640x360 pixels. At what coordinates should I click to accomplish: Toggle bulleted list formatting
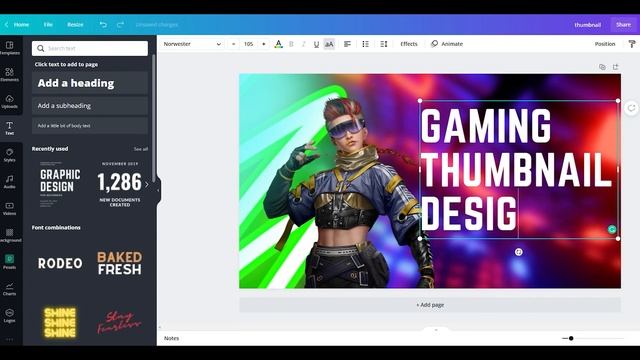[366, 44]
